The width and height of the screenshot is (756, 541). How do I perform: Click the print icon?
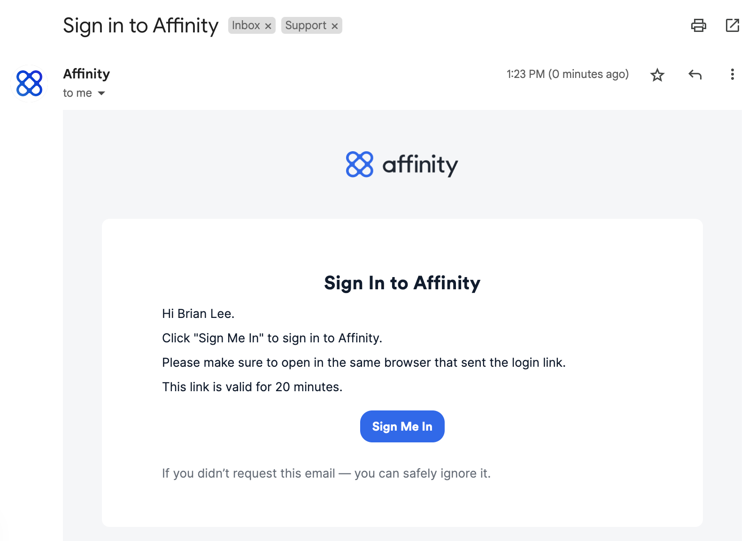pos(699,26)
